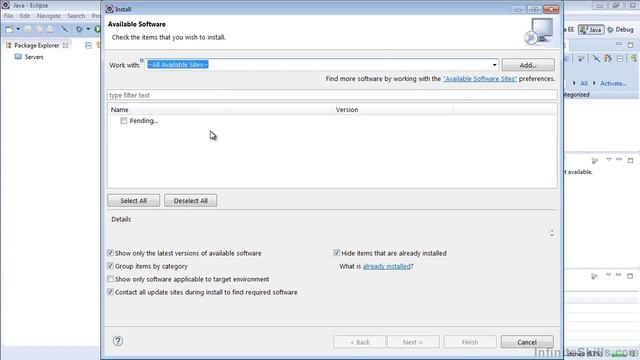
Task: Minimize the top right Eclipse panel
Action: pyautogui.click(x=619, y=44)
